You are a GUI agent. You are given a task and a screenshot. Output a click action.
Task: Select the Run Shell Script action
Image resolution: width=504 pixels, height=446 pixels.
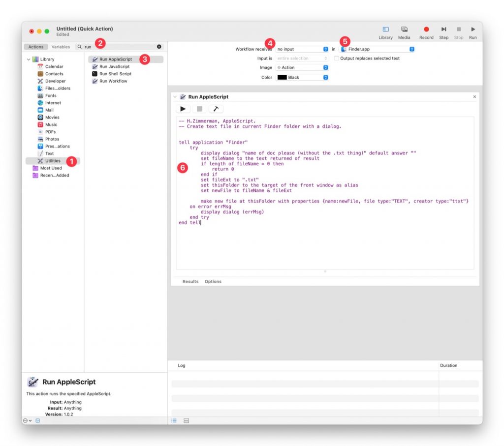click(x=115, y=74)
